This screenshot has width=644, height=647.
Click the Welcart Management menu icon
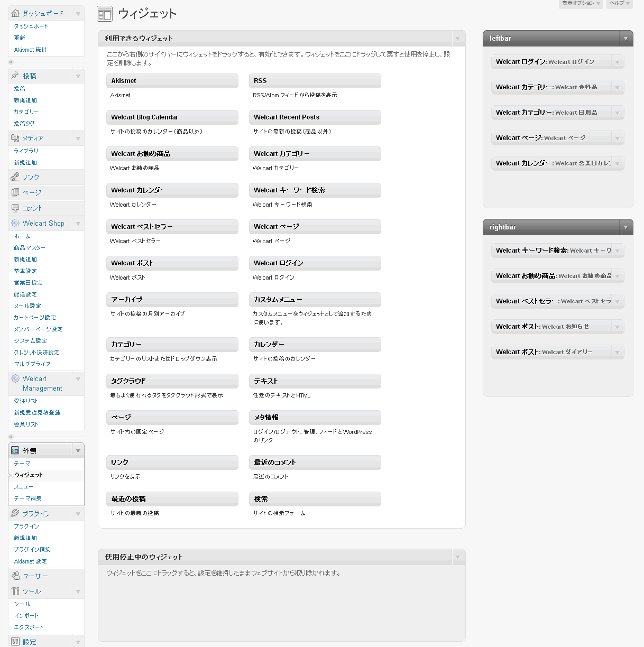point(15,378)
